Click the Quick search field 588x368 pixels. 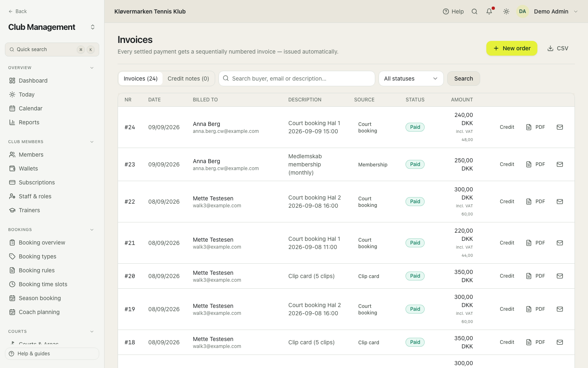52,49
